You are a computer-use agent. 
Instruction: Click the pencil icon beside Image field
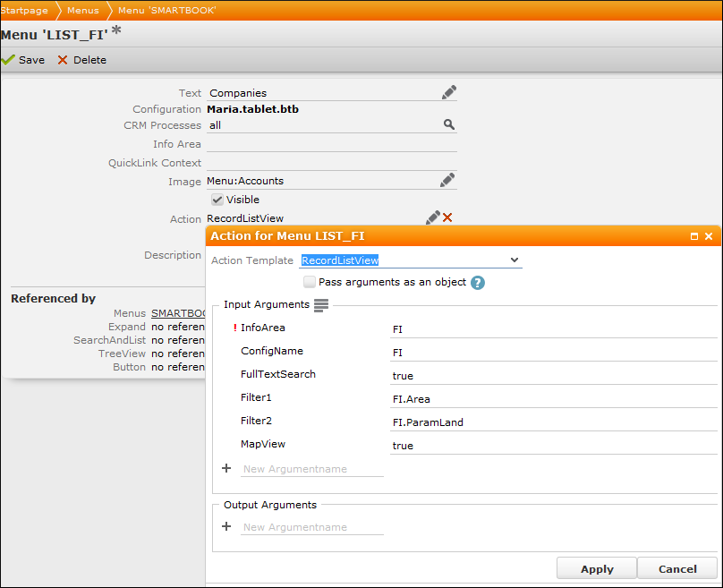[x=447, y=181]
